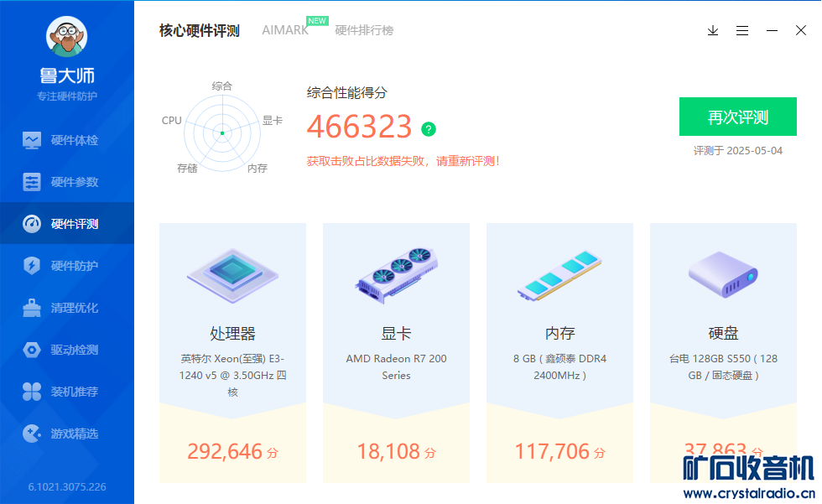
Task: Click the 内存 card title
Action: pos(560,333)
